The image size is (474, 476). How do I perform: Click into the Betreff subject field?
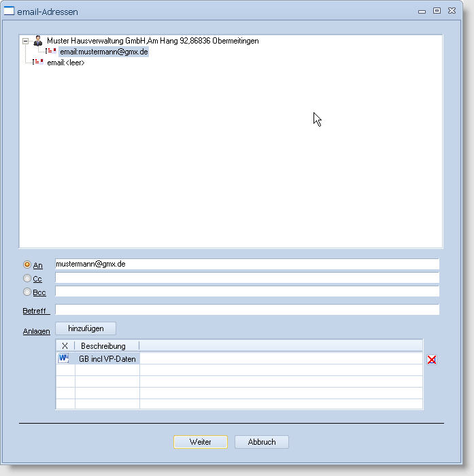[247, 310]
